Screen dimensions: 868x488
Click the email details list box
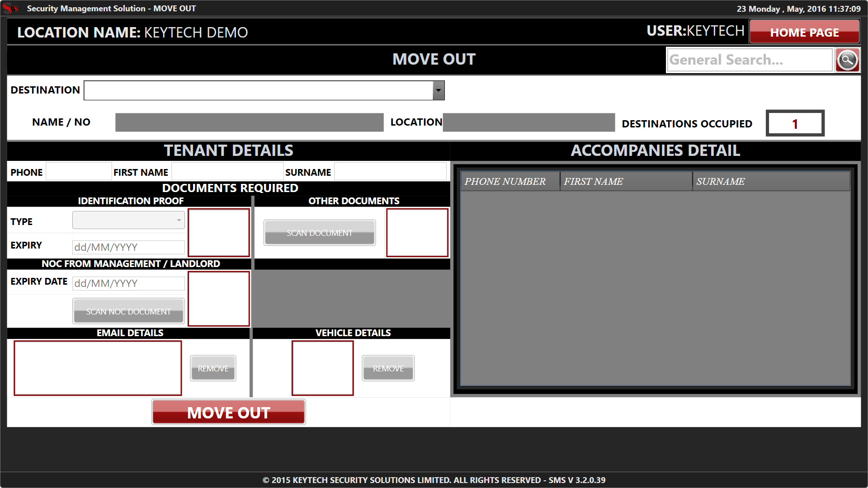(x=98, y=368)
